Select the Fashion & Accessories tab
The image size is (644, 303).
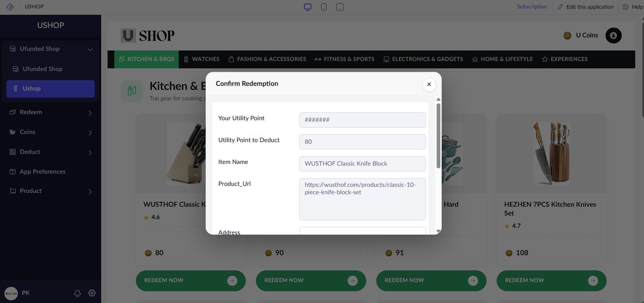(267, 59)
